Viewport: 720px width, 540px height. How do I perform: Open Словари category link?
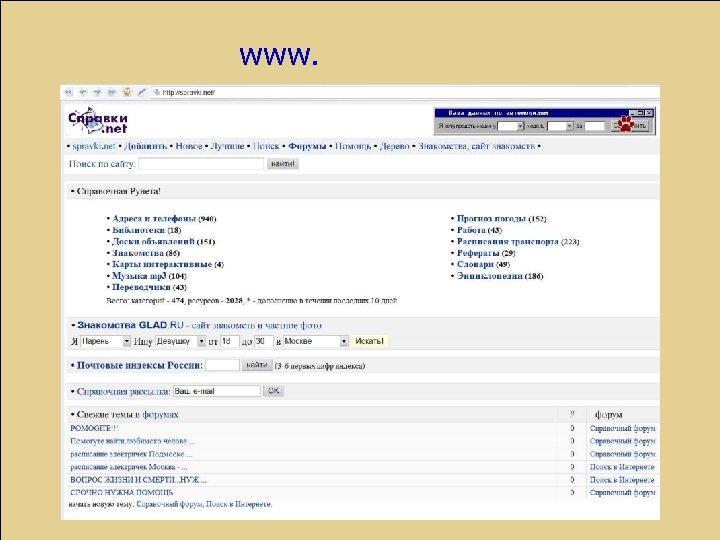click(475, 264)
